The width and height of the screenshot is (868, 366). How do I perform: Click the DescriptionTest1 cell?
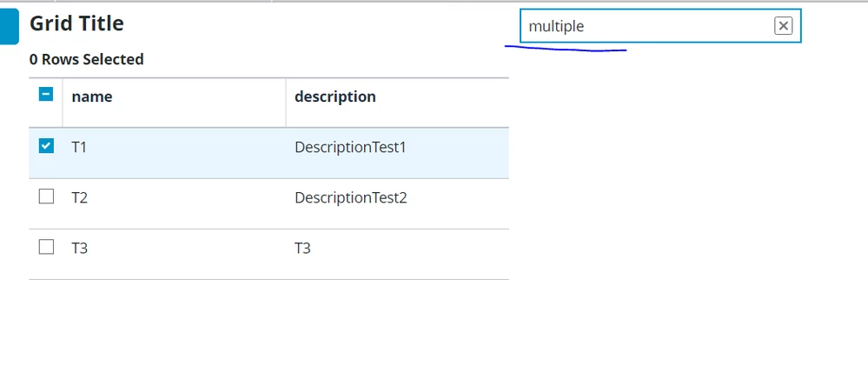pyautogui.click(x=350, y=147)
